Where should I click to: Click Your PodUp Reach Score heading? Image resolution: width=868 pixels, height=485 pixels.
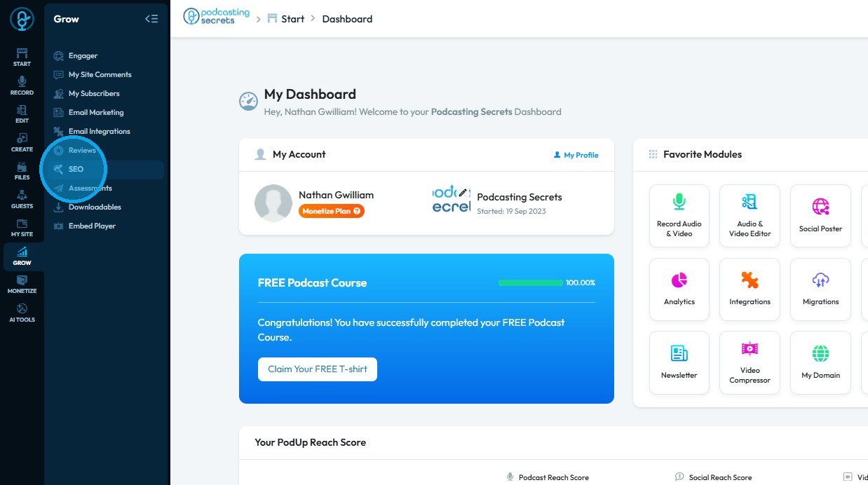click(x=310, y=442)
